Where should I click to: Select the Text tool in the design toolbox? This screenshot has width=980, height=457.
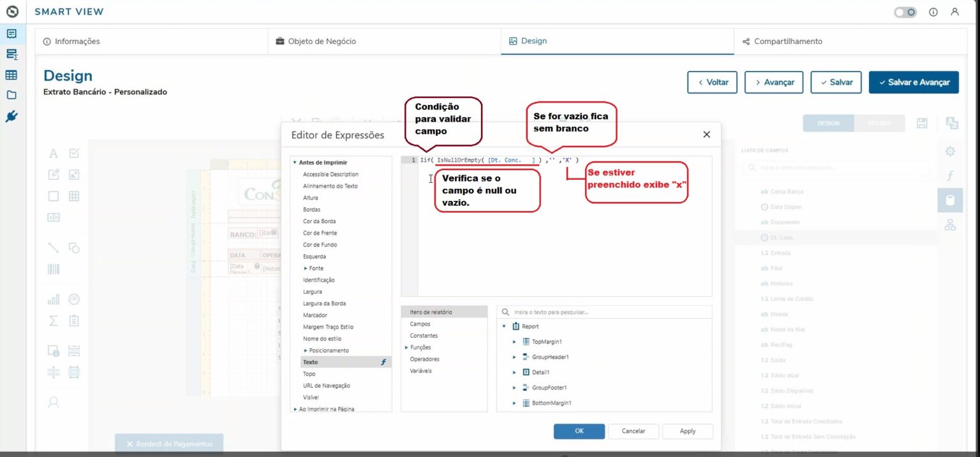[54, 153]
